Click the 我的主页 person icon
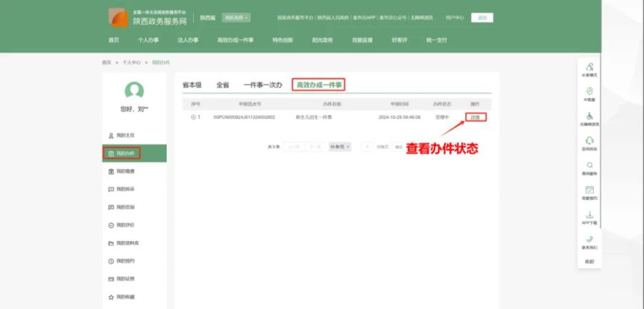This screenshot has height=309, width=644. (111, 135)
